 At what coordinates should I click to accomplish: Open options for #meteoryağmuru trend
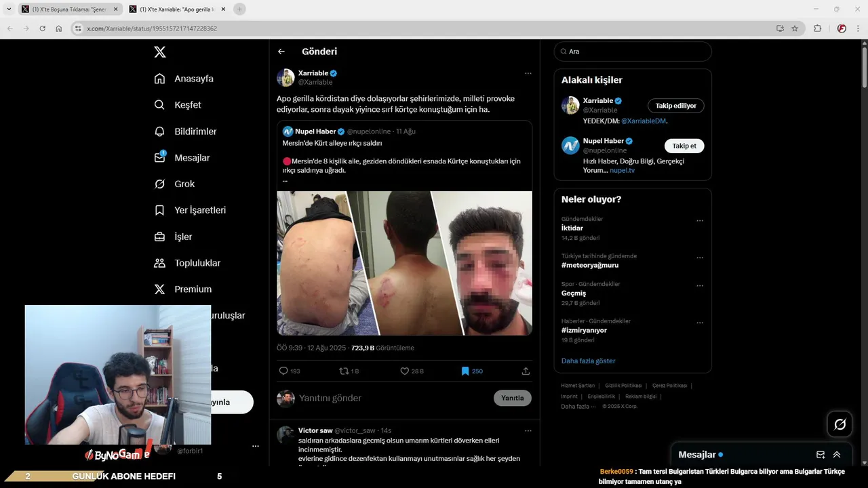click(x=700, y=258)
